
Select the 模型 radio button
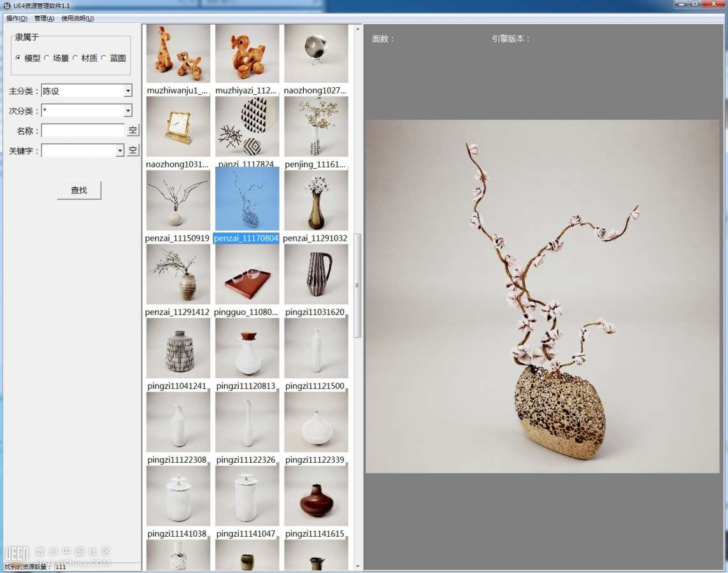[18, 58]
